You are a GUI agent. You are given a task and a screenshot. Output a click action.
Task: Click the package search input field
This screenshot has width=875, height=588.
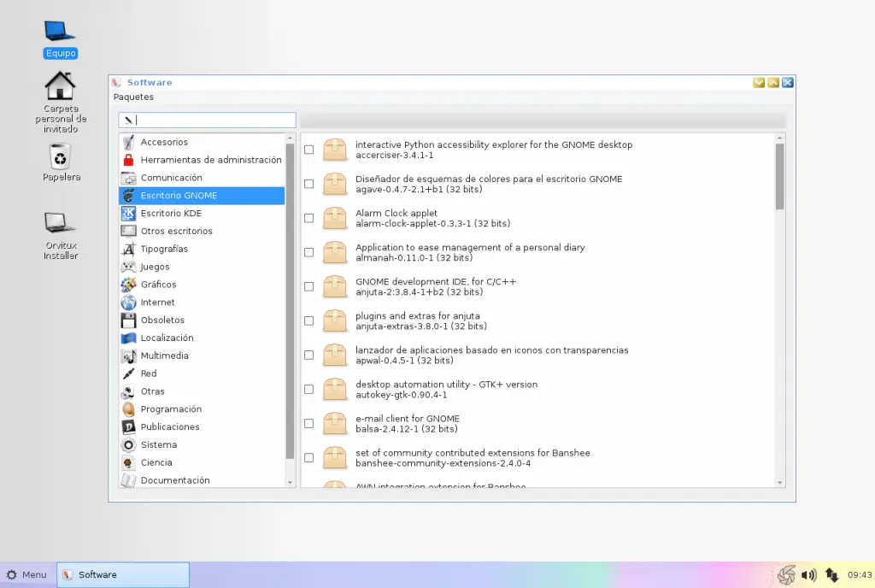point(207,120)
